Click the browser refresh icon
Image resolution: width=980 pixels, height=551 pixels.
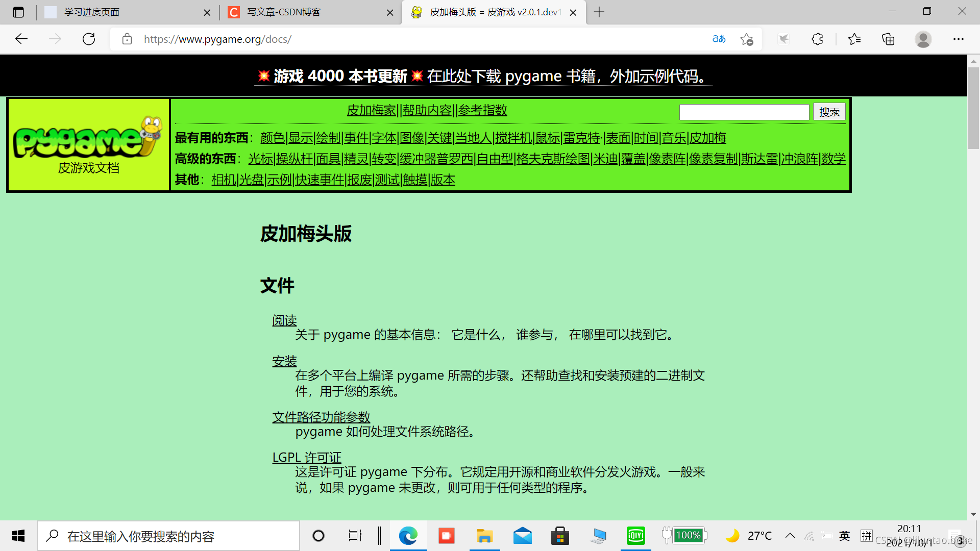(89, 39)
